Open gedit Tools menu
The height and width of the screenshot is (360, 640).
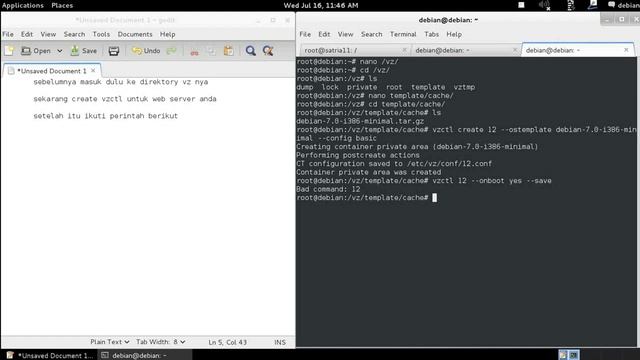point(101,34)
